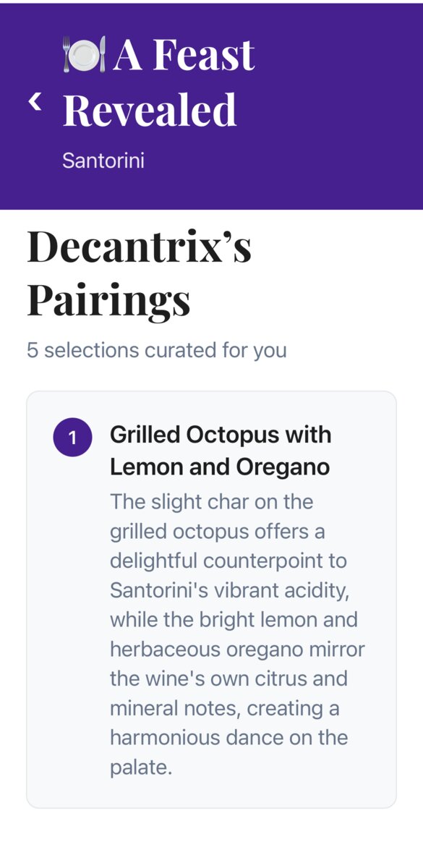
Task: Click inside the purple header banner
Action: pyautogui.click(x=211, y=105)
